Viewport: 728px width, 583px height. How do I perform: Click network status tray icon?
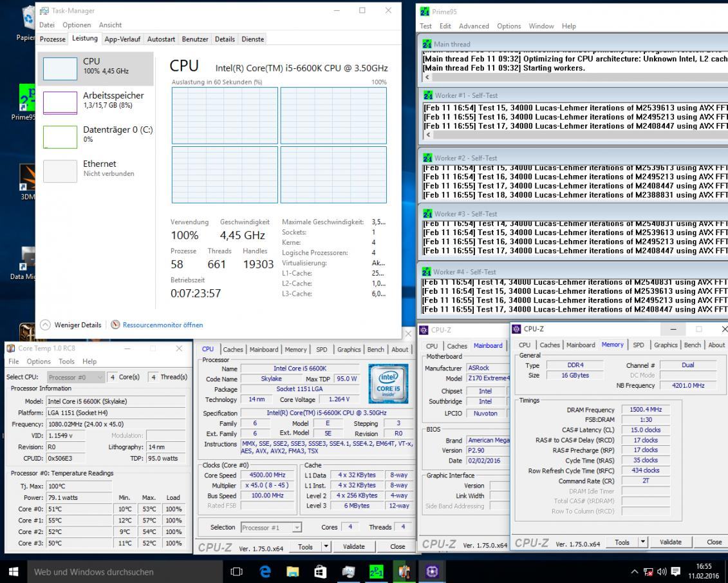click(x=648, y=572)
